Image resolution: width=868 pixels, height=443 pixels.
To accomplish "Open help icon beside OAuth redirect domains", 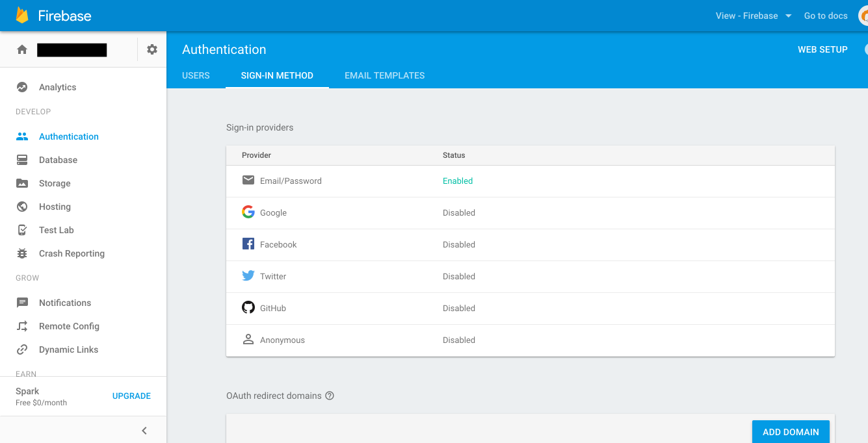I will coord(330,396).
